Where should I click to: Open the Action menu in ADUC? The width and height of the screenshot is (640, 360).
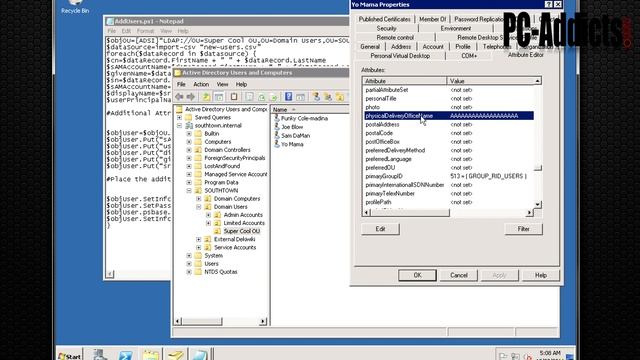click(201, 84)
